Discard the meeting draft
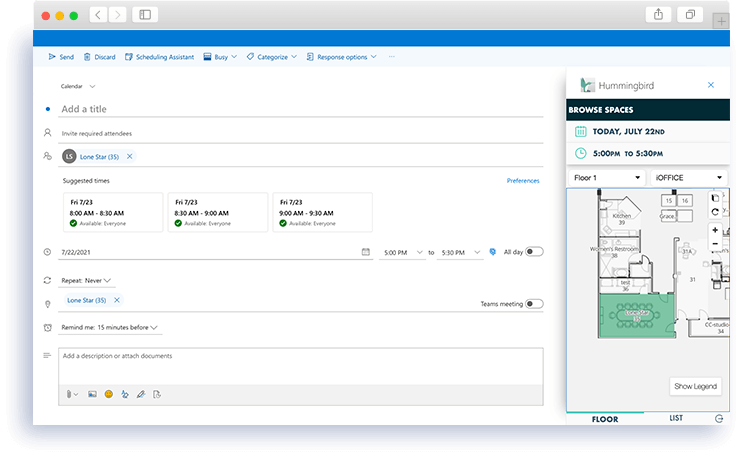Viewport: 743px width, 457px height. pyautogui.click(x=100, y=57)
